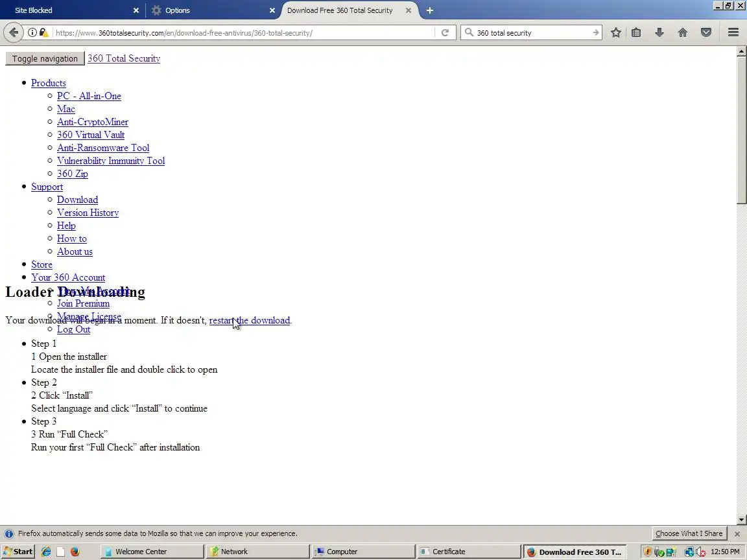The height and width of the screenshot is (560, 747).
Task: Open the Windows Start menu
Action: coord(18,552)
